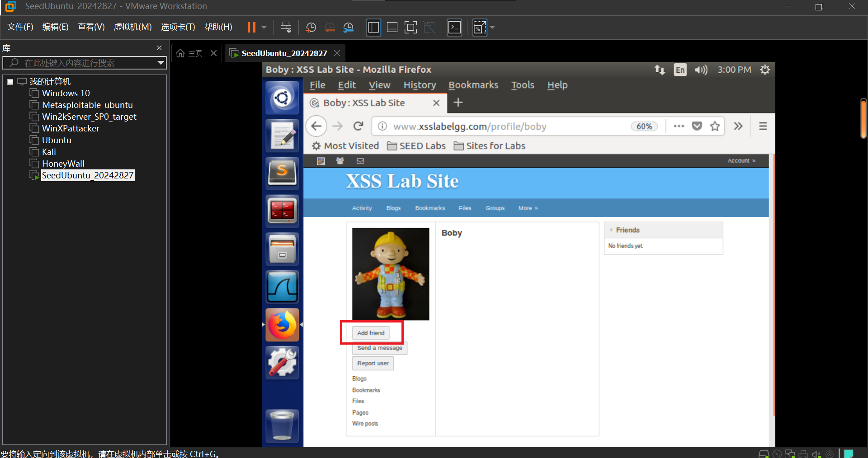Show the library sidebar view

pyautogui.click(x=373, y=28)
